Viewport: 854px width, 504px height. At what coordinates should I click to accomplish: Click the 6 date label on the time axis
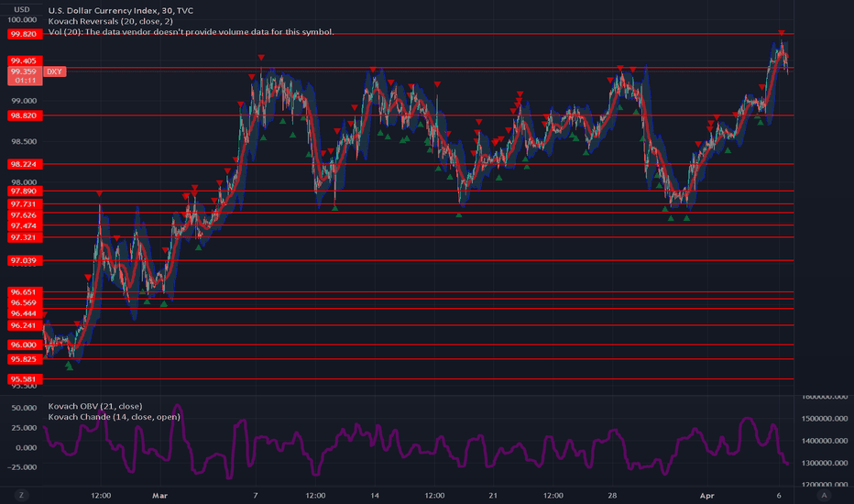point(779,495)
